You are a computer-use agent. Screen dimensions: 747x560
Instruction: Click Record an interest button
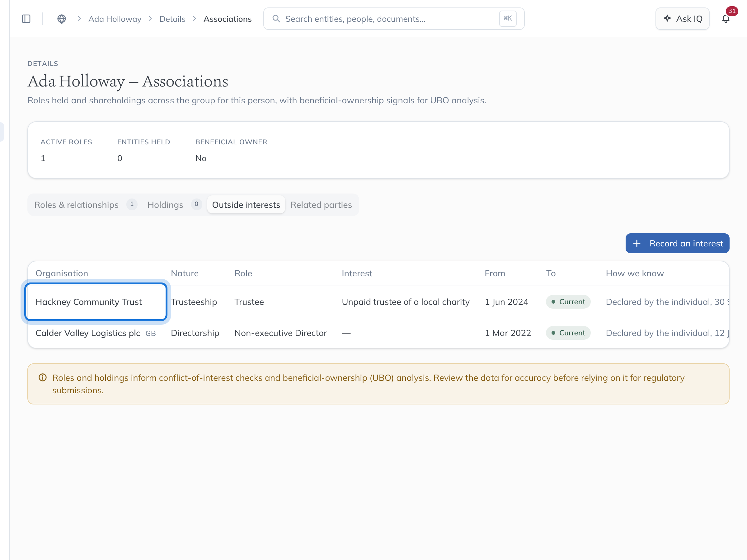(677, 243)
